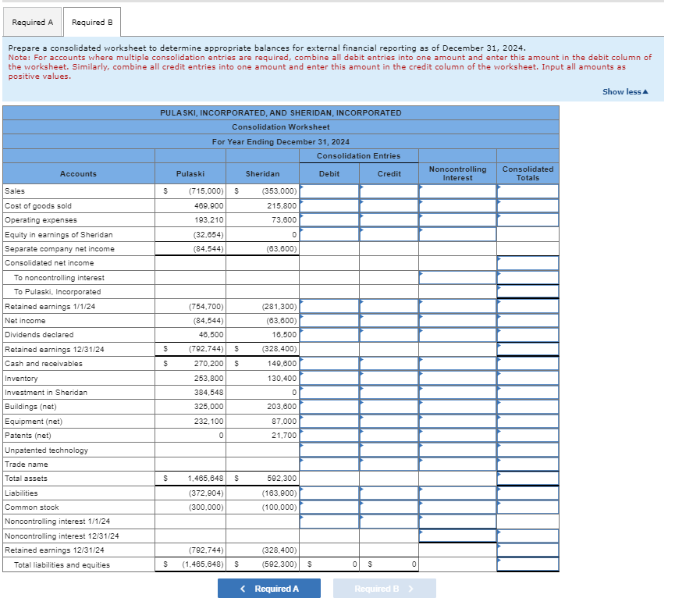Click Cash and receivables consolidated totals cell

pyautogui.click(x=528, y=364)
